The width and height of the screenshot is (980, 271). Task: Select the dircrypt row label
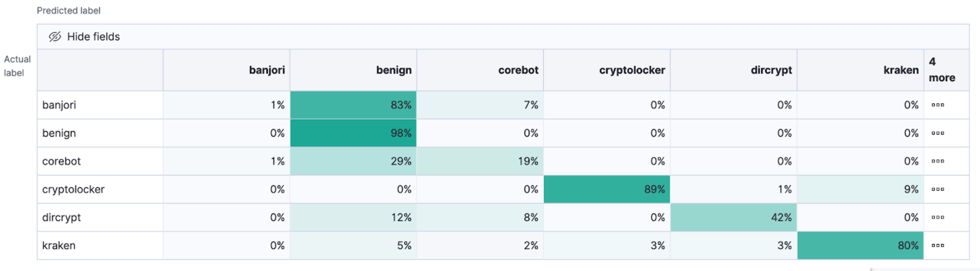62,217
